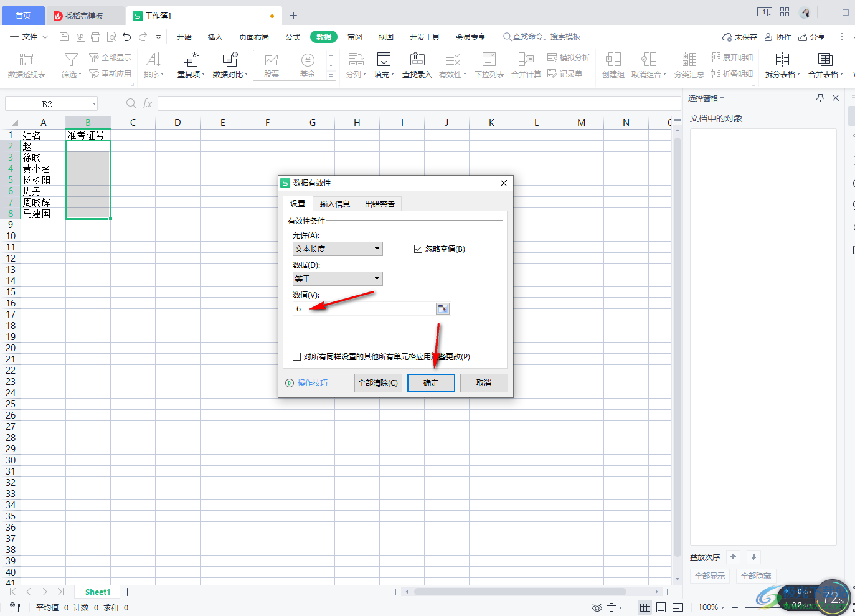Click 重新应用 reapply filter
This screenshot has height=616, width=855.
click(x=110, y=73)
